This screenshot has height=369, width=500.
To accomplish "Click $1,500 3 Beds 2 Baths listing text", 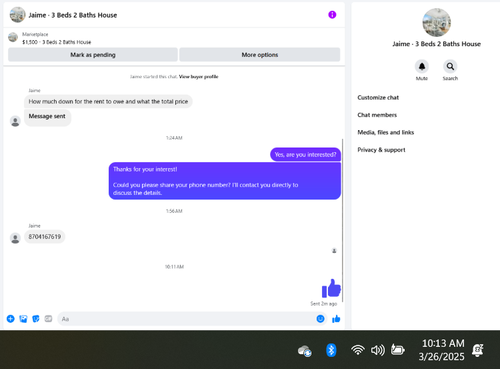I will click(57, 42).
